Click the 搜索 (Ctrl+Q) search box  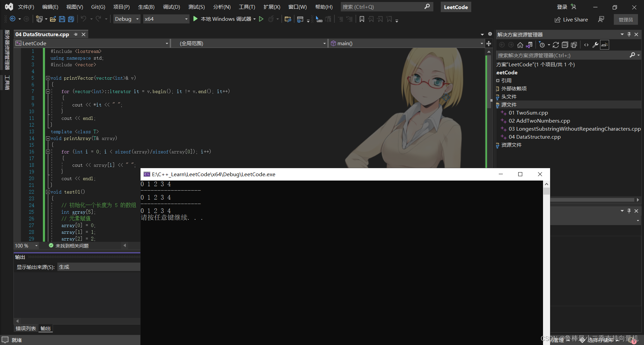[387, 7]
